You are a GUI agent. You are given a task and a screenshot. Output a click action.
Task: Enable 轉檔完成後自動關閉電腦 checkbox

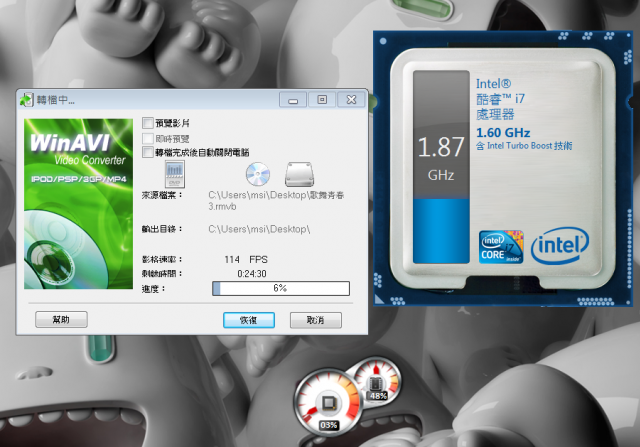(x=148, y=152)
